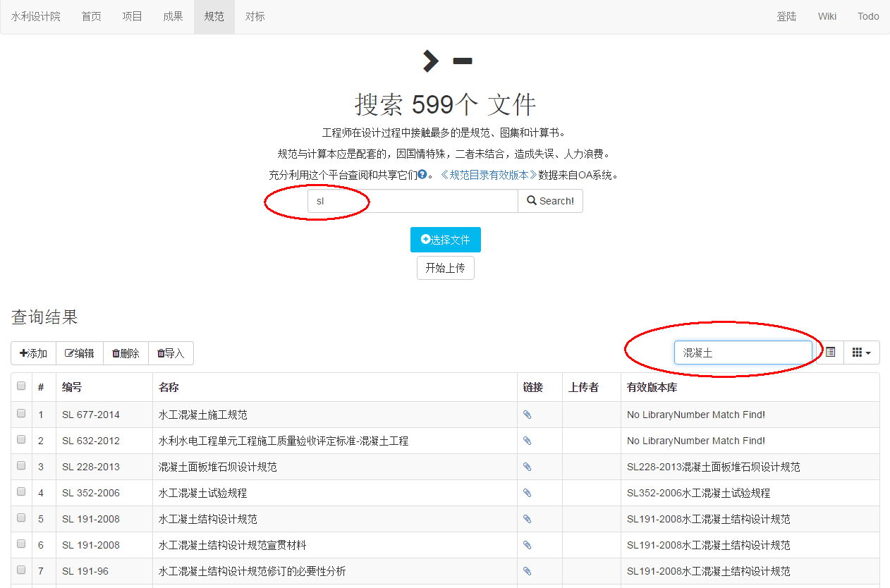This screenshot has height=588, width=890.
Task: Click the table filter field containing 混凝土
Action: (x=743, y=353)
